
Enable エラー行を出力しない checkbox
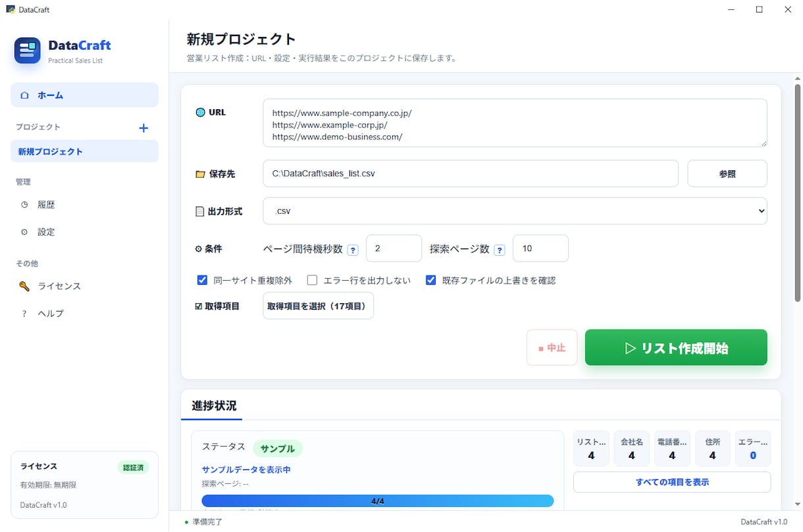[x=313, y=280]
